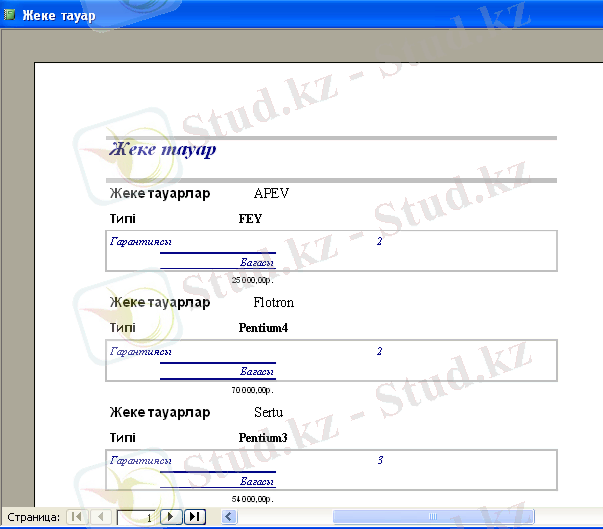Click 'Жеке тауарлар' label beside APEV

(160, 193)
